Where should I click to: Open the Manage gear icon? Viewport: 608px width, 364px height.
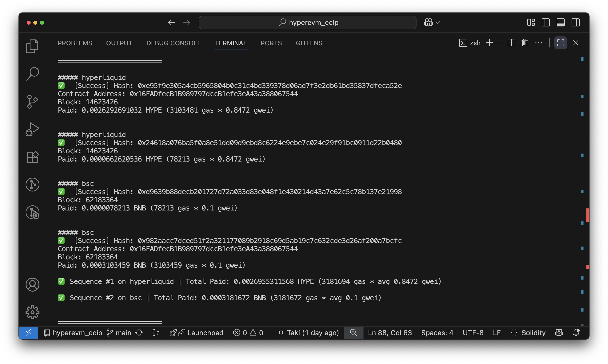[x=32, y=312]
